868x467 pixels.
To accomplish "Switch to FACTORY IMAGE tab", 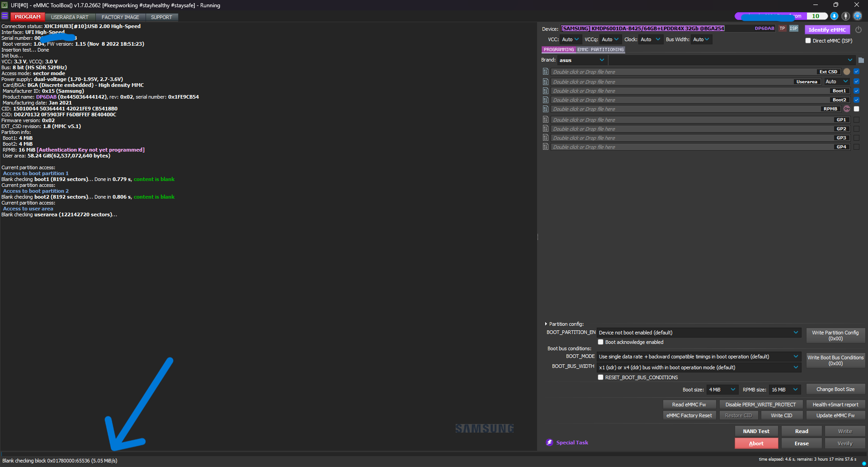I will (120, 17).
